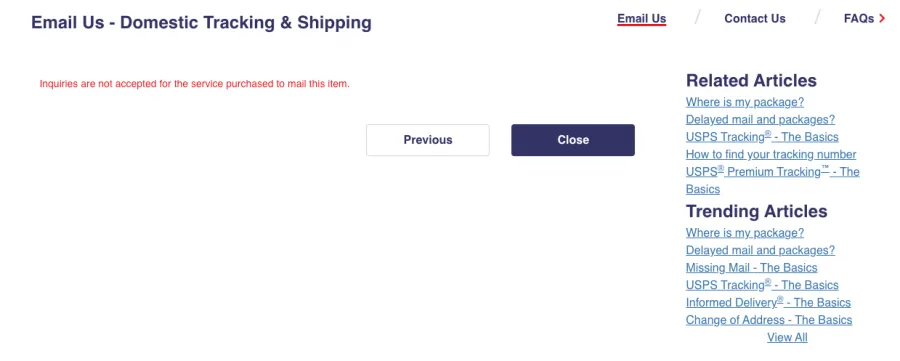The image size is (900, 361).
Task: Click the red inquiries error message text
Action: click(195, 84)
